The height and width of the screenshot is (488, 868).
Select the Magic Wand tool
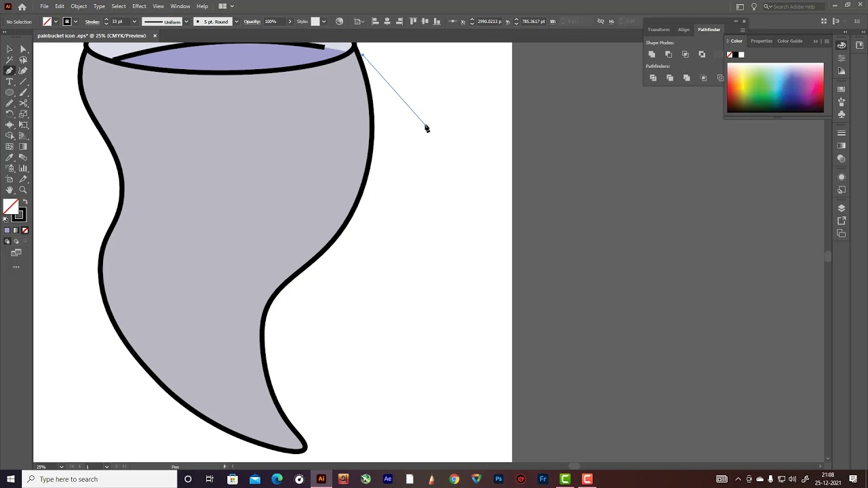coord(9,60)
